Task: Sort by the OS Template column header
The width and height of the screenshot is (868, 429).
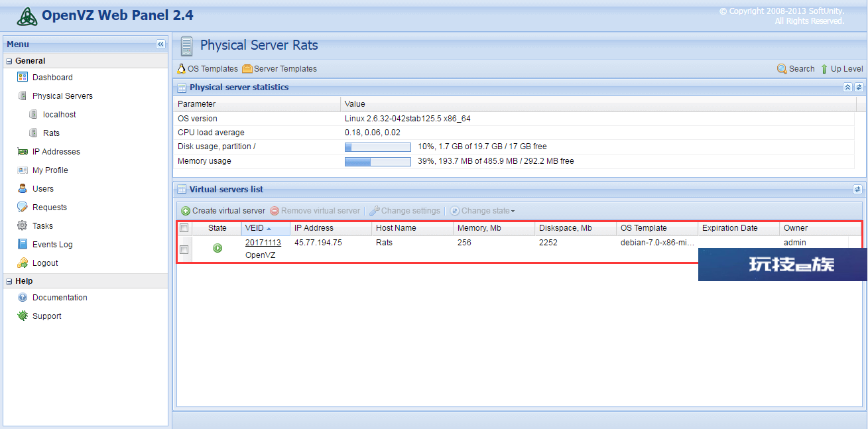Action: coord(657,228)
